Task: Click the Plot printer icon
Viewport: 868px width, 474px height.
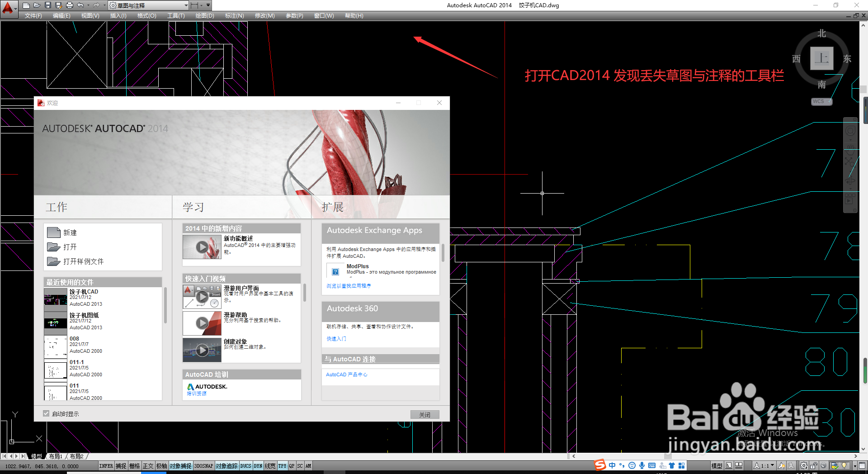Action: click(70, 5)
